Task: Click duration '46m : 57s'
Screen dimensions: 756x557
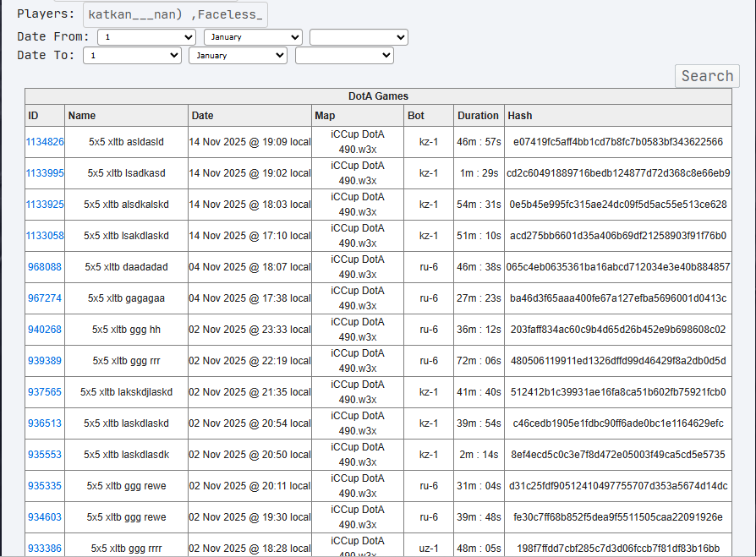Action: click(479, 142)
